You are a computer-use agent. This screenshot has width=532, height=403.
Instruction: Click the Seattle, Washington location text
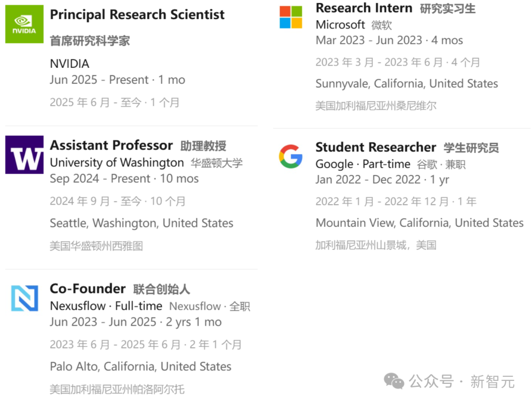click(x=141, y=223)
